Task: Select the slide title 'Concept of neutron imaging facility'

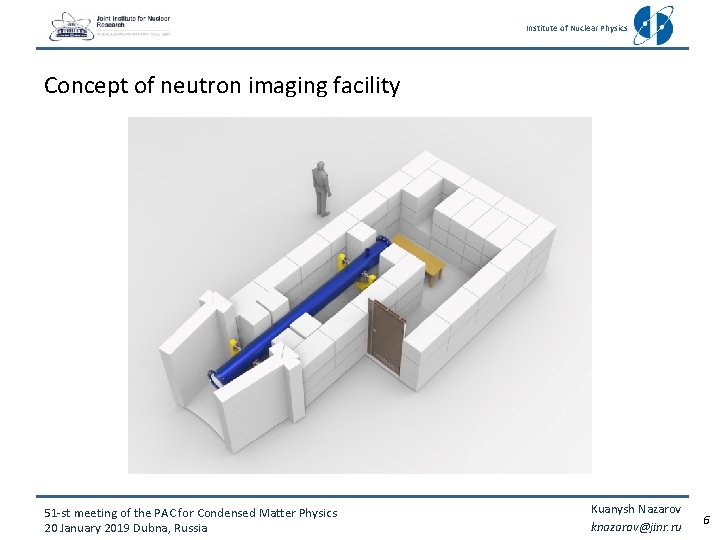Action: click(x=222, y=85)
